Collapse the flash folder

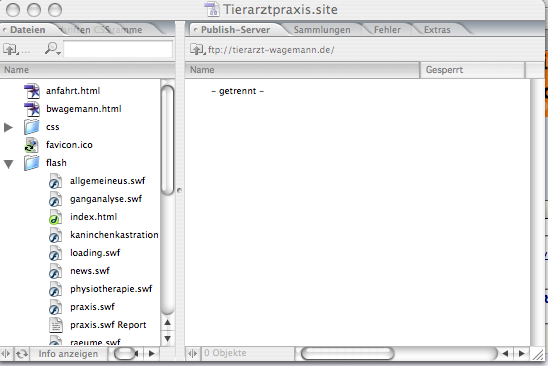coord(8,164)
